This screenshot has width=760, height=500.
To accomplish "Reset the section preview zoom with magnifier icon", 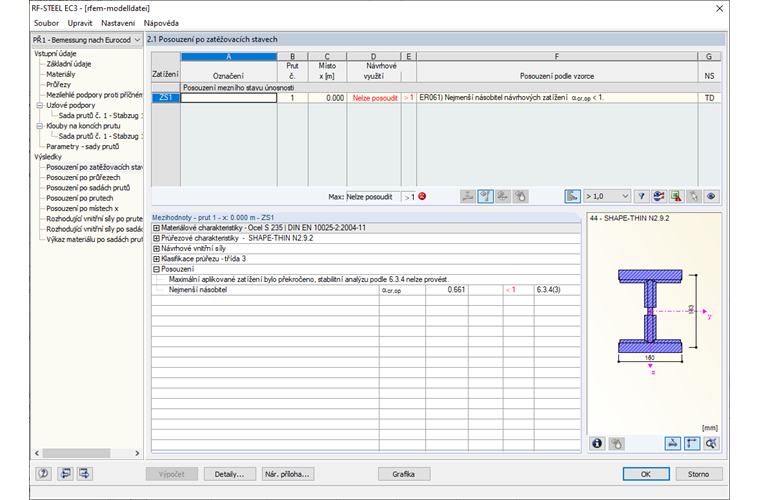I will [711, 443].
